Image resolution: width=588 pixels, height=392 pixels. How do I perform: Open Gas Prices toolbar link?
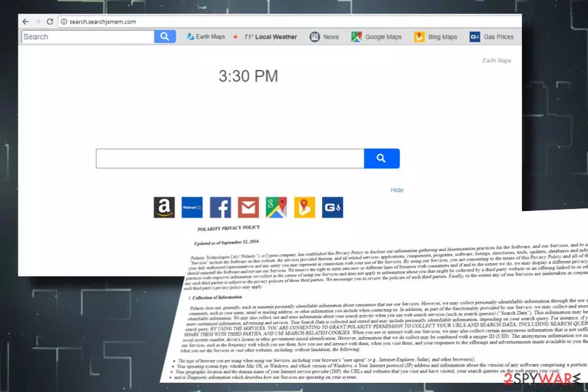491,37
